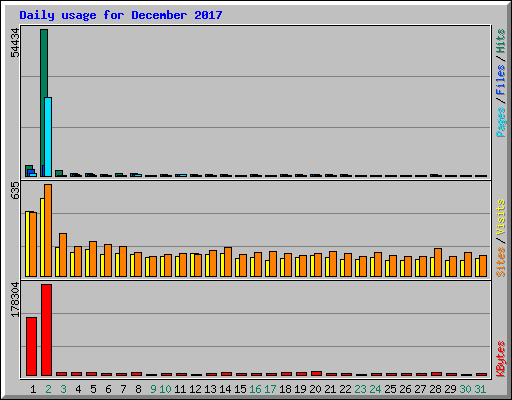Click green day label 17 on the x-axis

click(270, 389)
